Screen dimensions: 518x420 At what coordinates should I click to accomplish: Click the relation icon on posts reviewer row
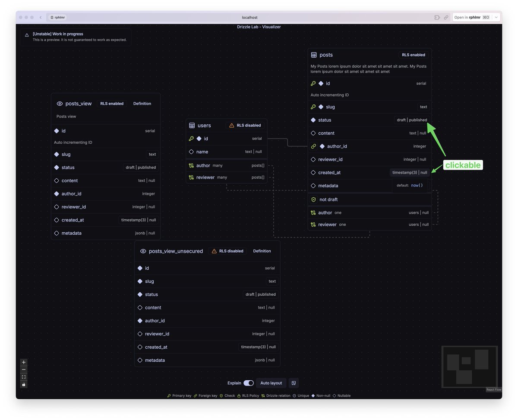coord(313,224)
